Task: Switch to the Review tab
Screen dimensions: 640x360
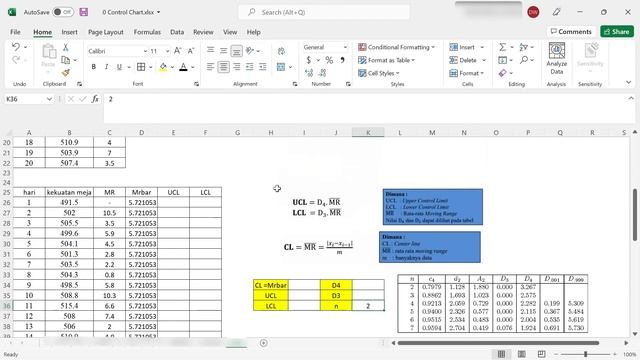Action: [203, 32]
